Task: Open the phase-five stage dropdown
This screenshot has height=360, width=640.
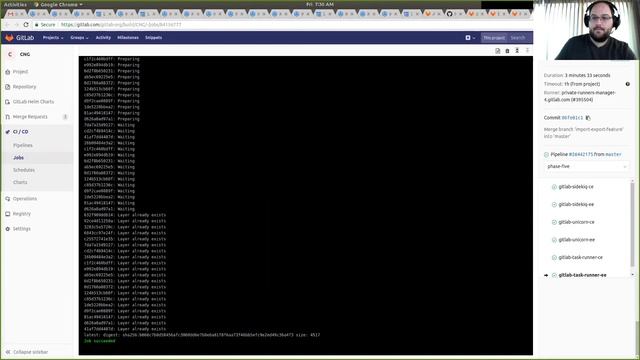Action: tap(587, 167)
